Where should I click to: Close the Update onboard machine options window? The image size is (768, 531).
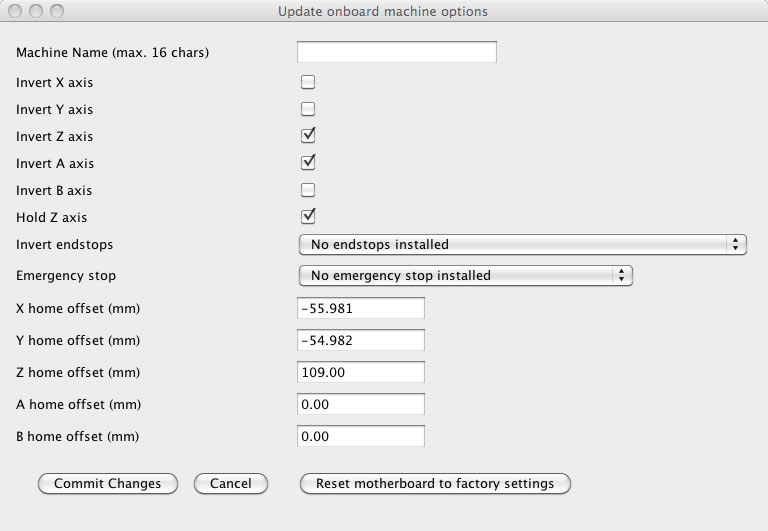coord(15,11)
